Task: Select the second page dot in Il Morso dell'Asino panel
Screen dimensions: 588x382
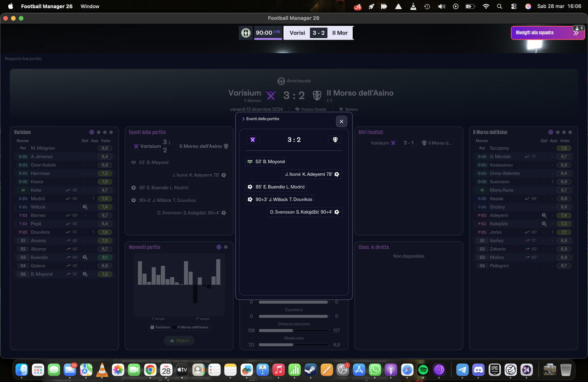Action: pyautogui.click(x=558, y=132)
